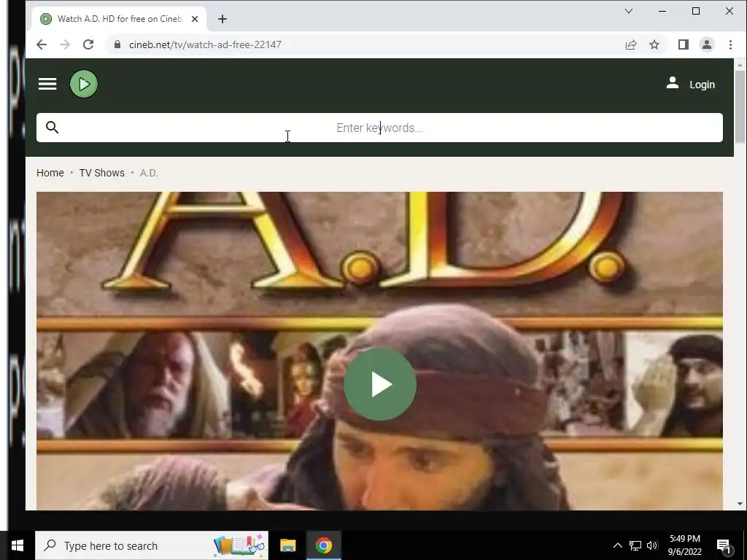This screenshot has height=560, width=747.
Task: Click the page scroll-down arrow
Action: click(740, 504)
